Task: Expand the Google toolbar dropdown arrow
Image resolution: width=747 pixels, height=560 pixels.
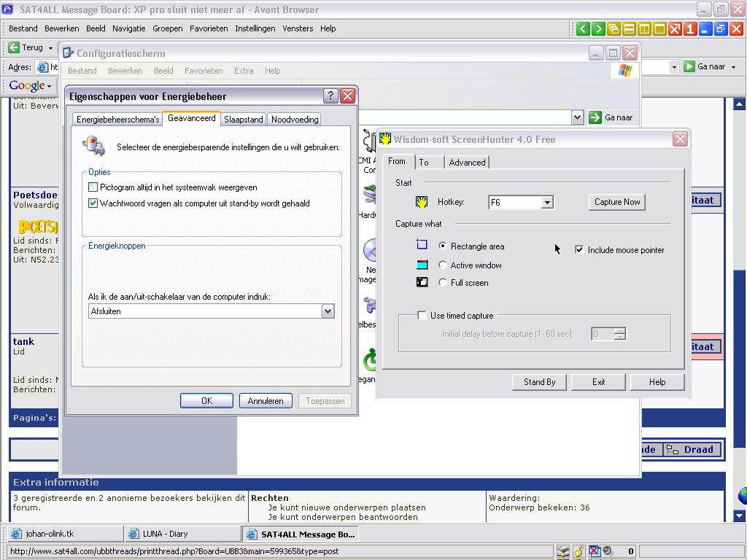Action: click(49, 86)
